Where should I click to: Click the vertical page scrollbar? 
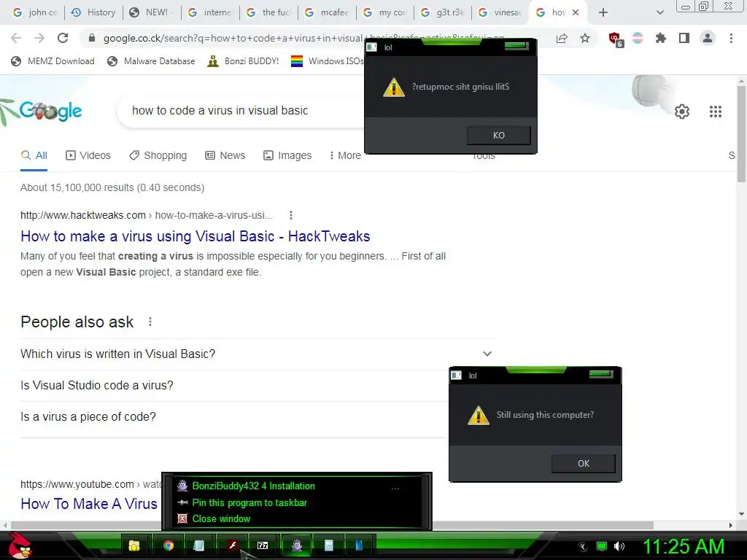(741, 133)
